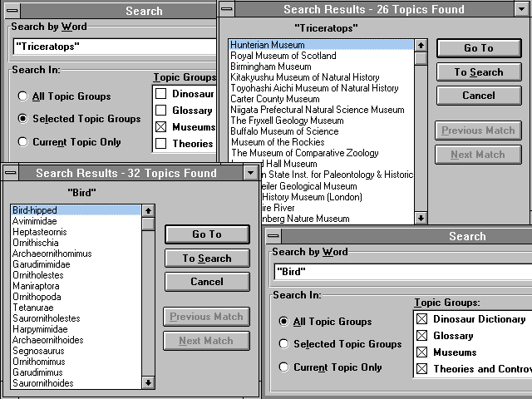Viewport: 532px width, 399px height.
Task: Click scroll down arrow in Triceratops results list
Action: (x=421, y=218)
